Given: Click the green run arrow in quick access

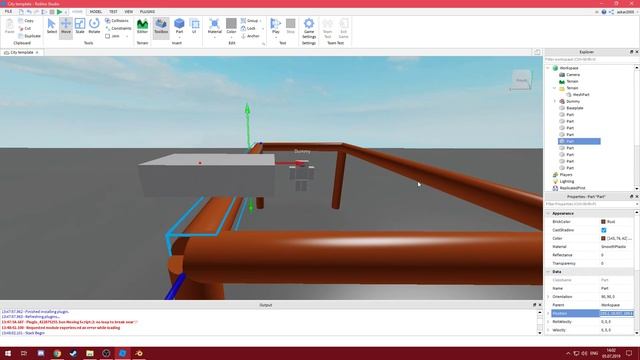Looking at the screenshot, I should [60, 12].
